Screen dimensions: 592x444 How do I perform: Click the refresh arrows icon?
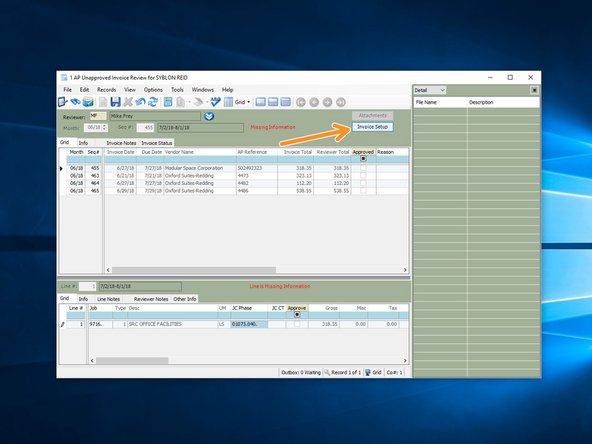point(153,102)
